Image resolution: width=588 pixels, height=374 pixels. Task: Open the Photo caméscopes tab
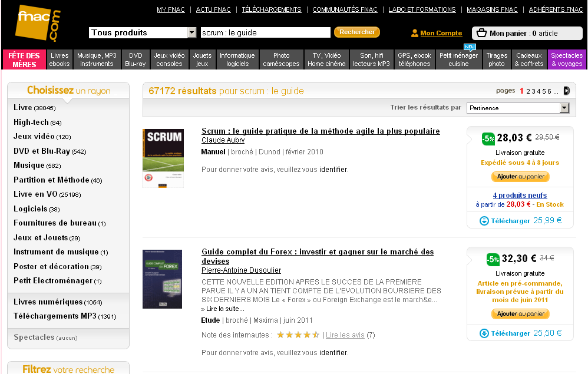(281, 59)
